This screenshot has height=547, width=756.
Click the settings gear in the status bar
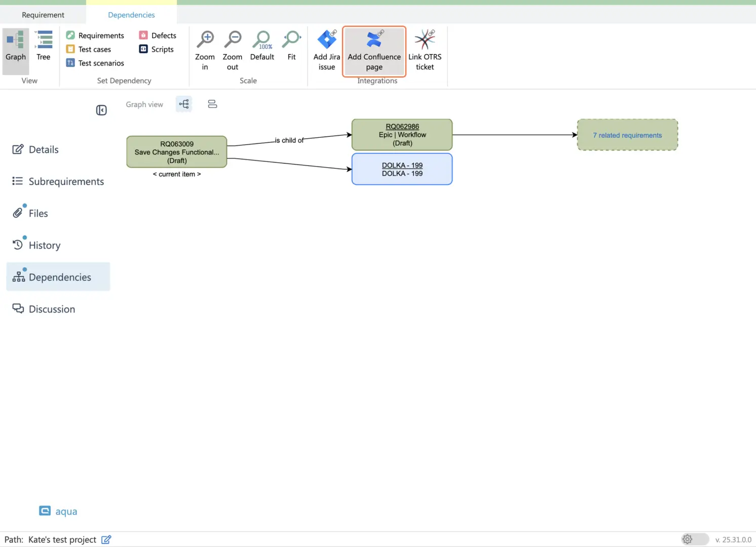[687, 539]
